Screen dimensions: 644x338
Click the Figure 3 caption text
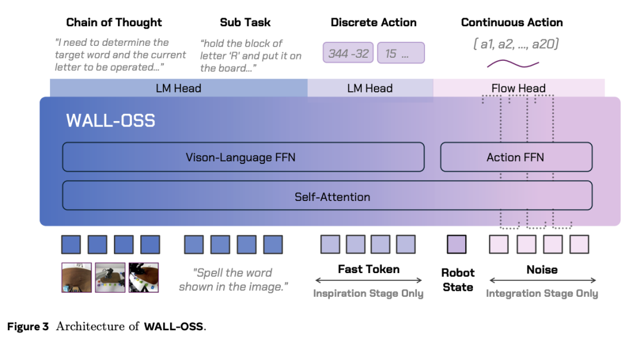coord(106,326)
